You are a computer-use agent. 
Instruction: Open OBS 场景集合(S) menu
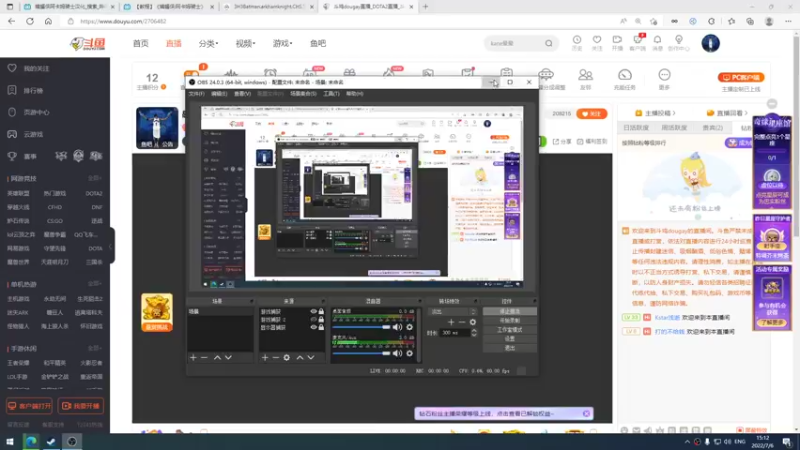click(x=303, y=94)
